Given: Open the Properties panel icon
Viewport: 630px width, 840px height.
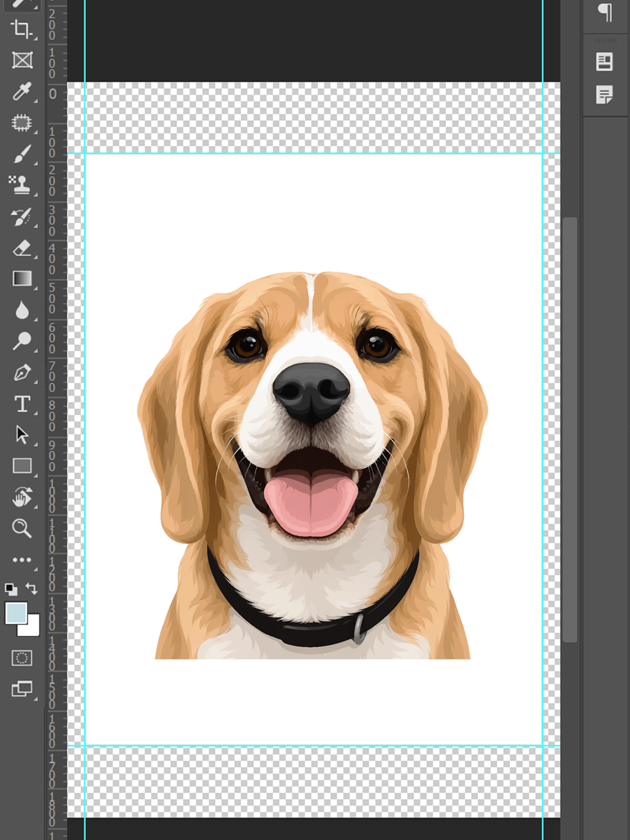Looking at the screenshot, I should (x=604, y=61).
